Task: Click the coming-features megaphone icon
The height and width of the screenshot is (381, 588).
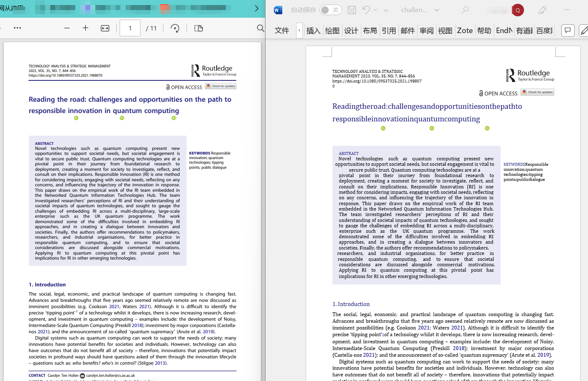Action: pos(542,10)
